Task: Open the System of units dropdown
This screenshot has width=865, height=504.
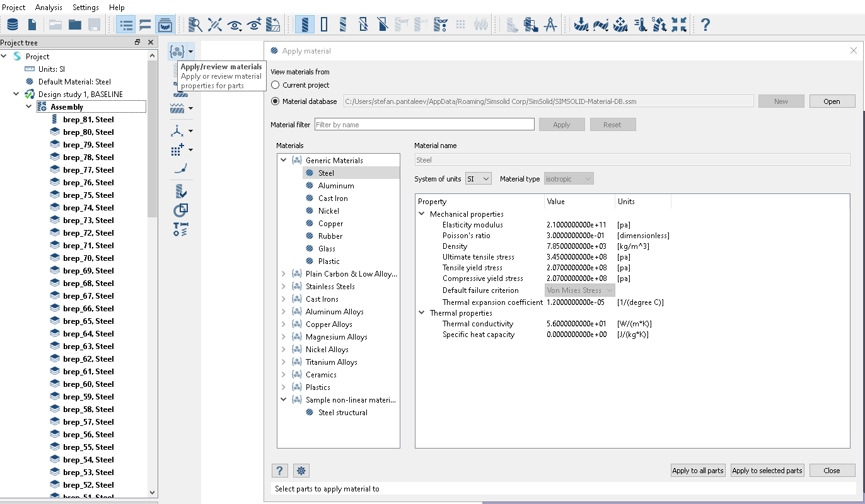Action: (478, 179)
